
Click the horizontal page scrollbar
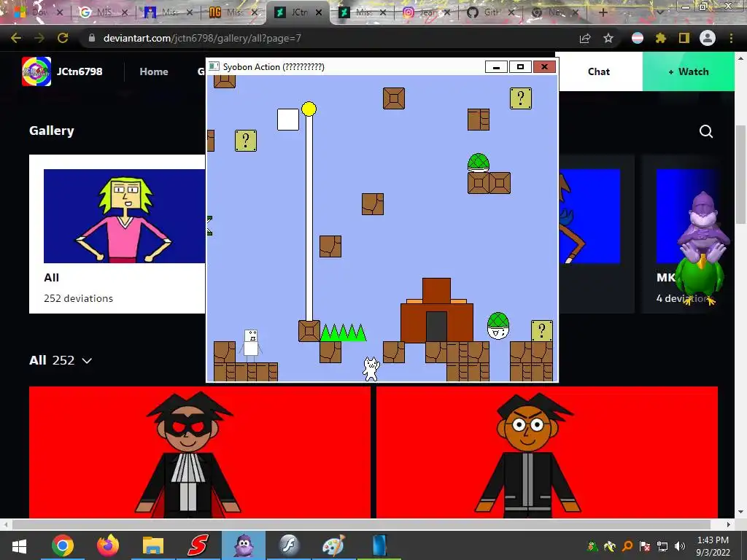tap(362, 524)
